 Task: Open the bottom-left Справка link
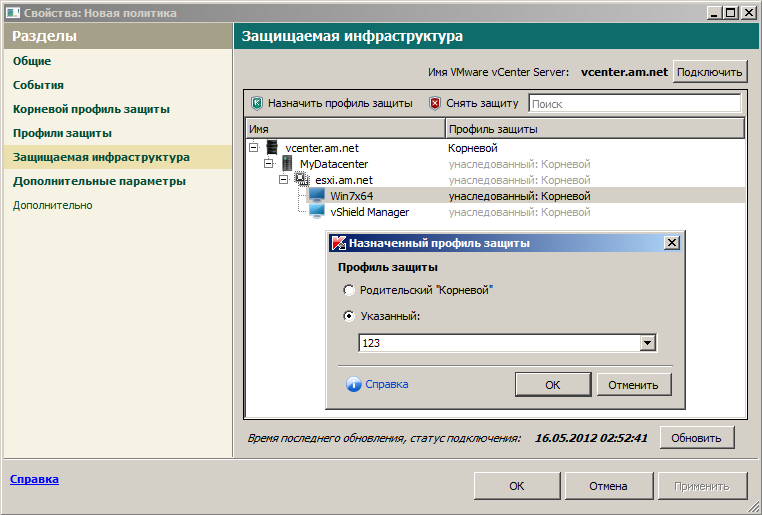[35, 479]
